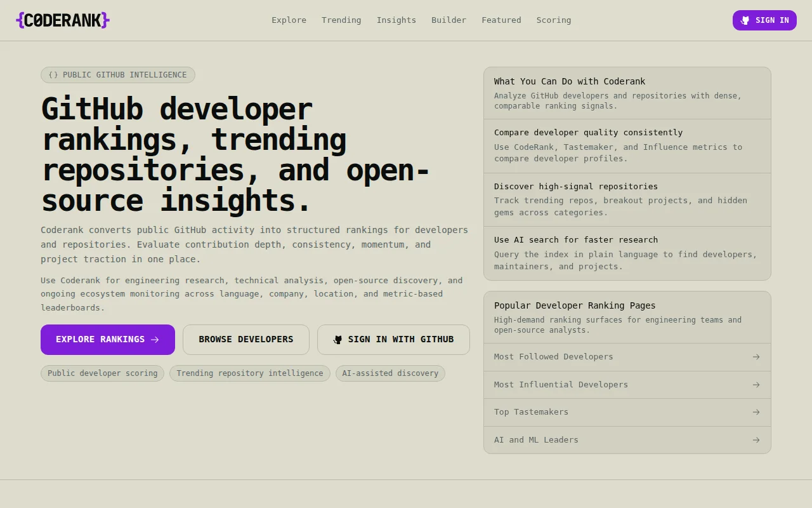
Task: Click arrow next to Most Influential Developers
Action: (x=756, y=385)
